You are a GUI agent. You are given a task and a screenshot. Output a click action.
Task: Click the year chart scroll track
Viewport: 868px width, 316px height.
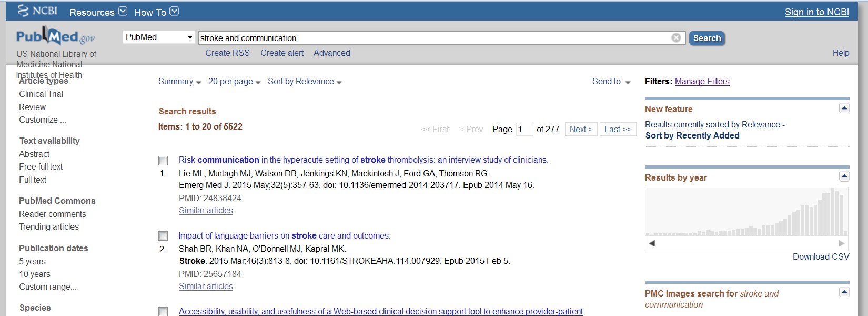pos(747,243)
